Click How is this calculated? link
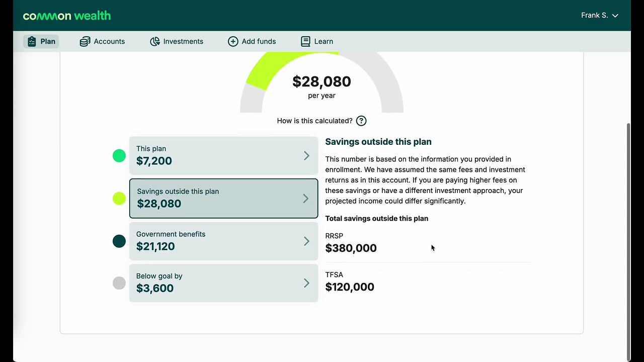 (x=314, y=121)
